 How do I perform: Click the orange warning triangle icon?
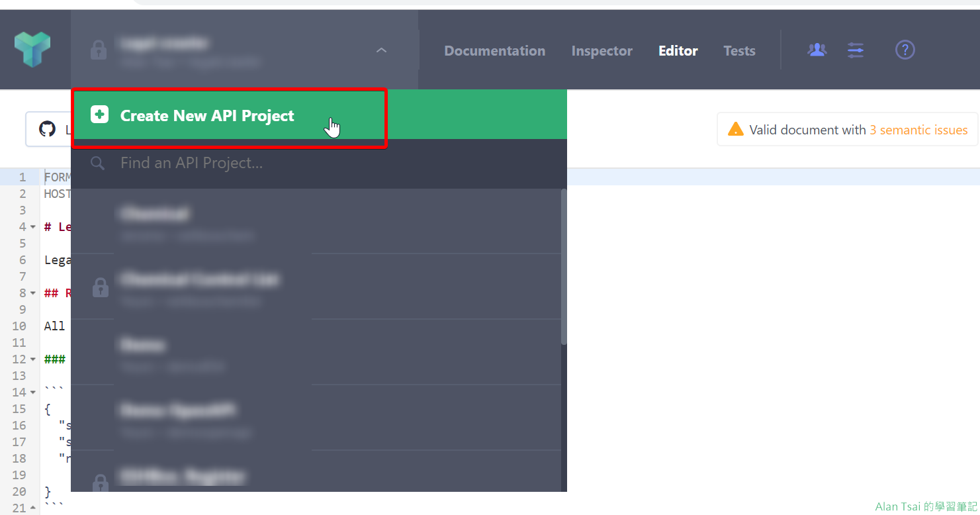(x=735, y=130)
